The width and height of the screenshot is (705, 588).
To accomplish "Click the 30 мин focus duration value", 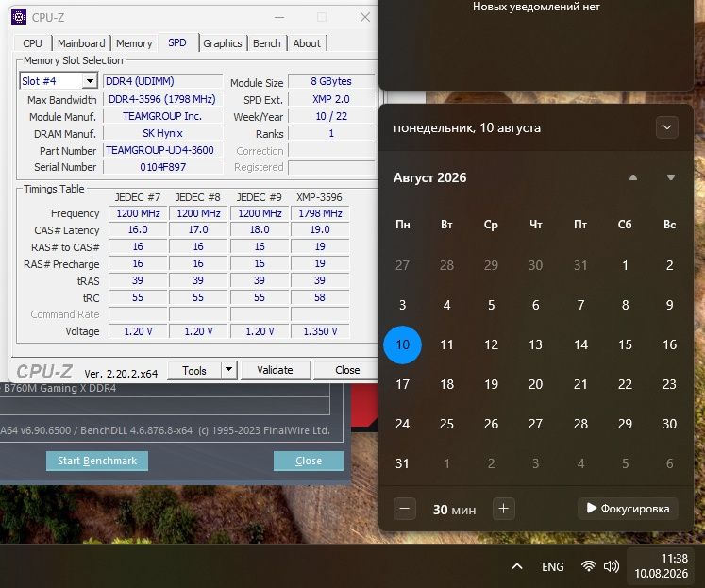I will click(454, 510).
